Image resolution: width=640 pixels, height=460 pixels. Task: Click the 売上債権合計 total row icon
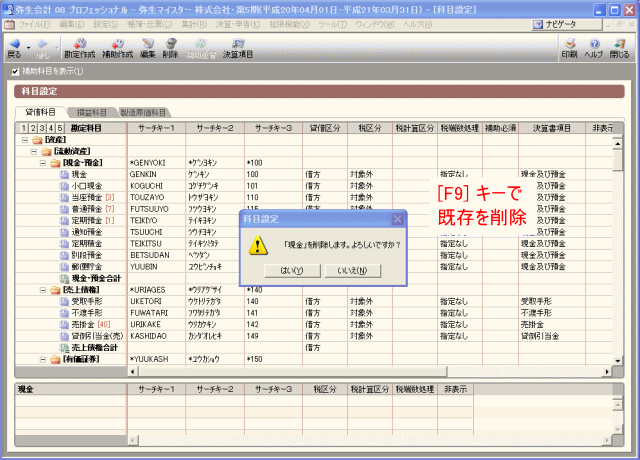(x=64, y=348)
